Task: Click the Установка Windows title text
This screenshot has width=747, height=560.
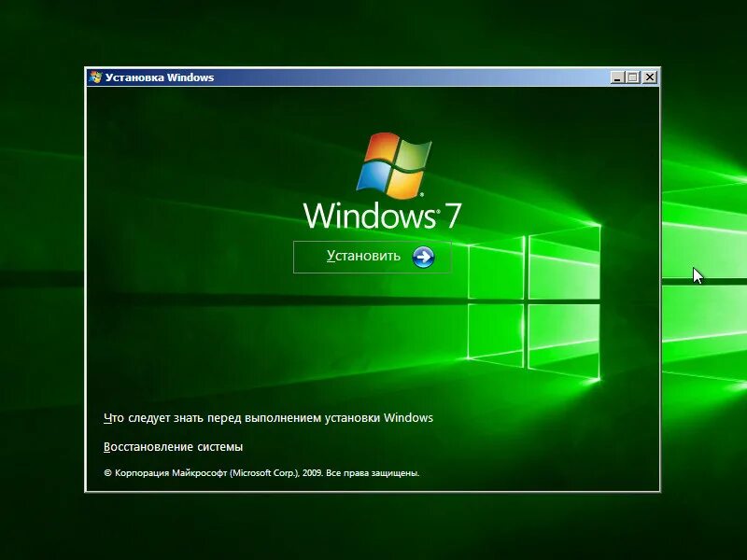Action: tap(160, 77)
